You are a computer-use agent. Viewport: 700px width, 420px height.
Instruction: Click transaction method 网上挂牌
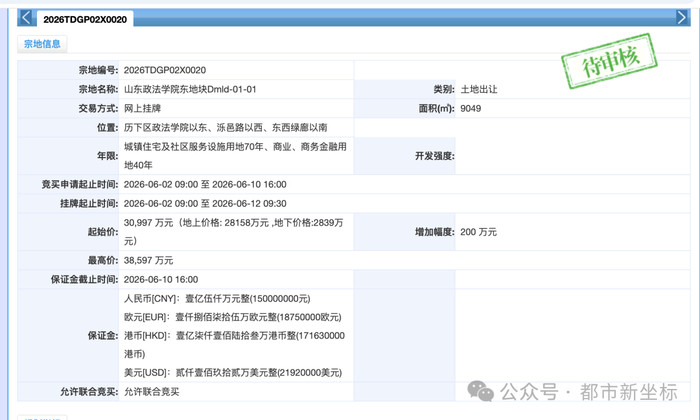click(x=142, y=108)
